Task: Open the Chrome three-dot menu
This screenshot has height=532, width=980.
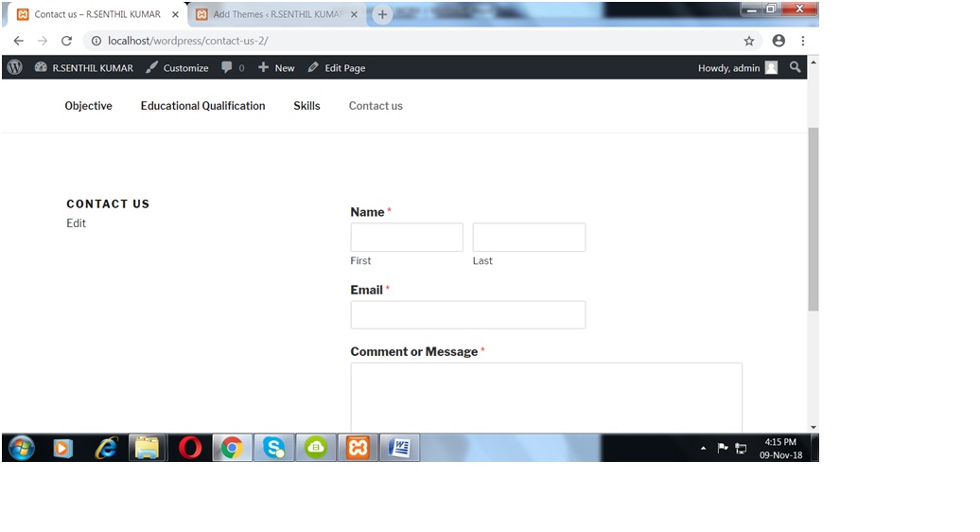Action: [x=803, y=41]
